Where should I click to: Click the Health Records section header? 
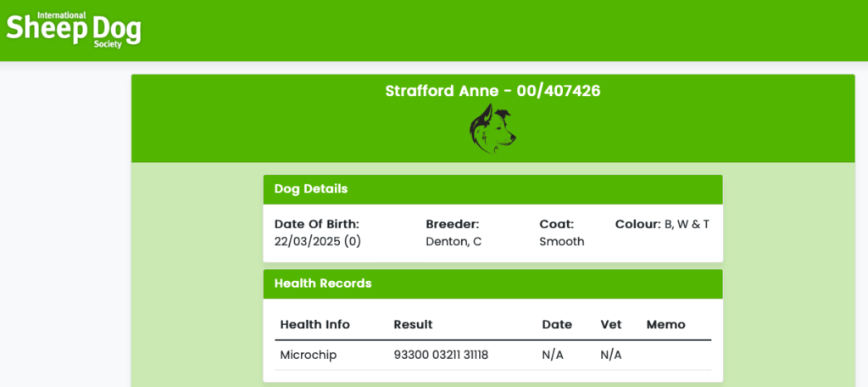[x=492, y=283]
